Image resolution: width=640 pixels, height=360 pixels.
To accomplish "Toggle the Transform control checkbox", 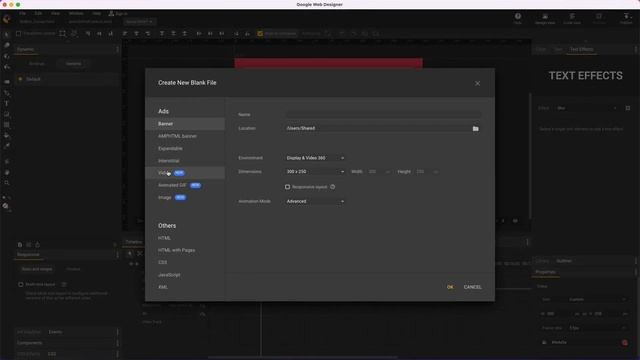I will (18, 33).
